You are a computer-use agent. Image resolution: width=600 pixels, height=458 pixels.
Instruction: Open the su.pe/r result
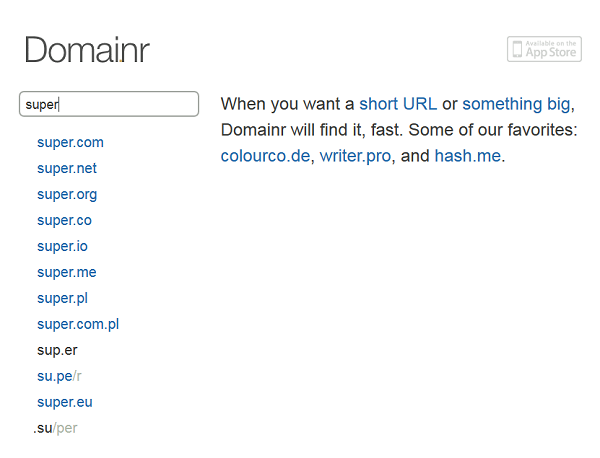pyautogui.click(x=59, y=377)
